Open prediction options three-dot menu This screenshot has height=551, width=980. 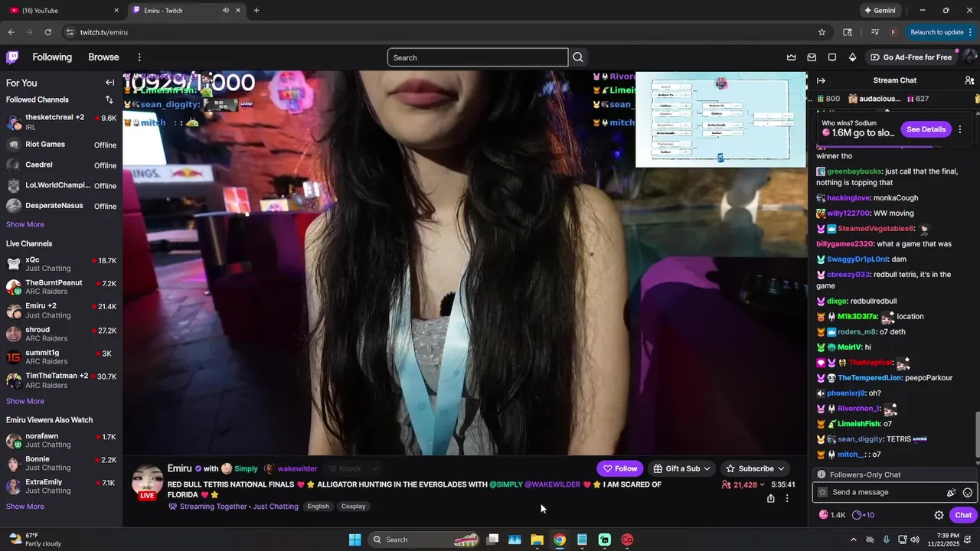click(x=959, y=129)
